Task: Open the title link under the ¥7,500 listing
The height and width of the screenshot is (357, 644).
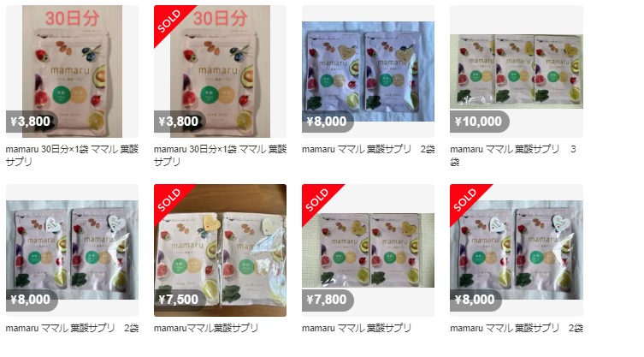Action: [206, 328]
